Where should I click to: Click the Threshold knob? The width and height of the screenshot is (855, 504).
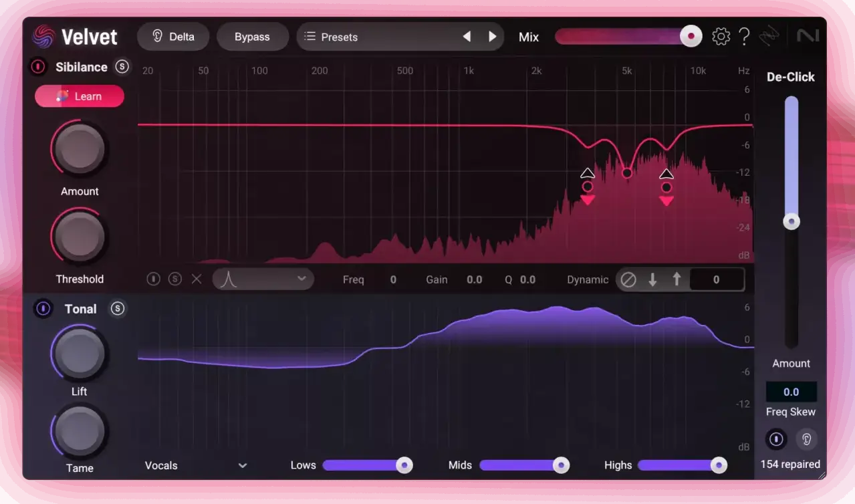tap(80, 236)
